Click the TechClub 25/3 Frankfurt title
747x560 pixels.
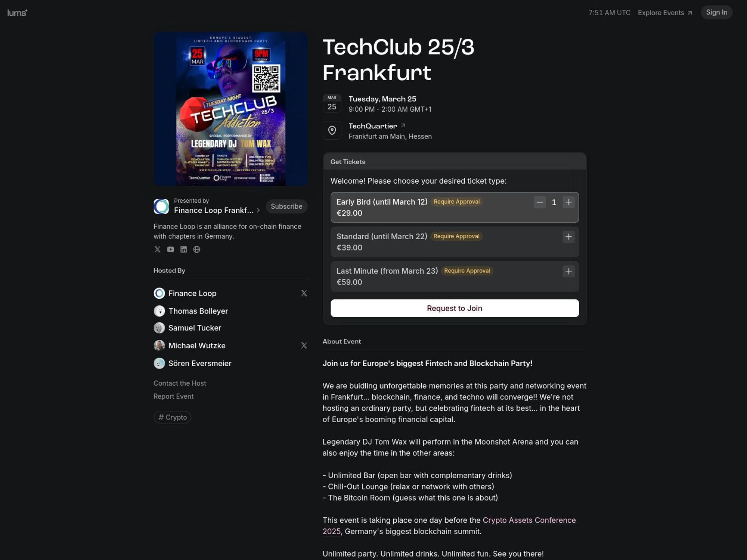[x=398, y=60]
